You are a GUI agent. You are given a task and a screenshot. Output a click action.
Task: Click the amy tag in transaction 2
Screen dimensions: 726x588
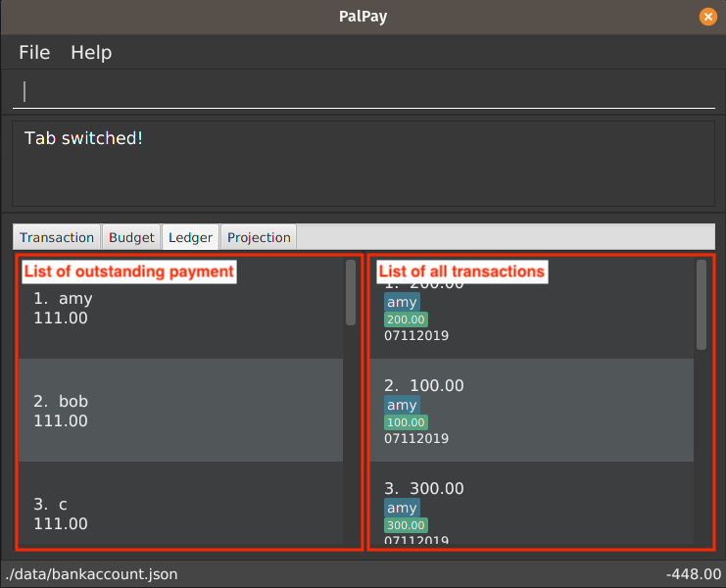(x=402, y=405)
